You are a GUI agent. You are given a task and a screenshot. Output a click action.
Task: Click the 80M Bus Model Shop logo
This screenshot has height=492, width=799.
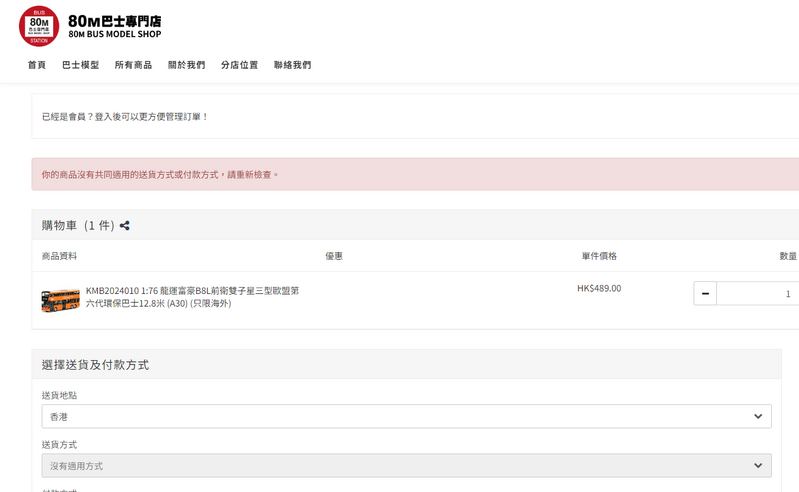(39, 26)
